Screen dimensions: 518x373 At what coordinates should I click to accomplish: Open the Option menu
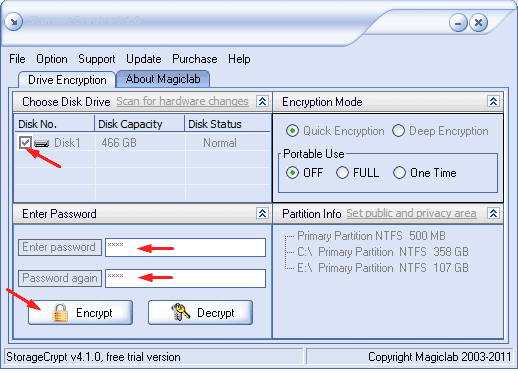[52, 59]
